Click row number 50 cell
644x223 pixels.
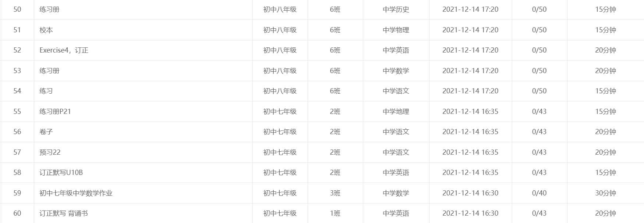pos(17,9)
